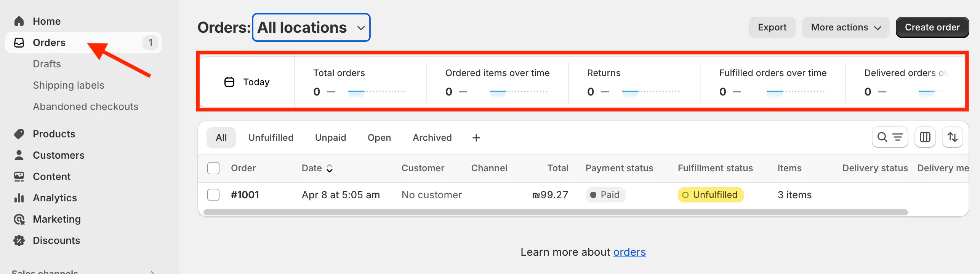Click the Content image icon
This screenshot has height=274, width=980.
[19, 177]
